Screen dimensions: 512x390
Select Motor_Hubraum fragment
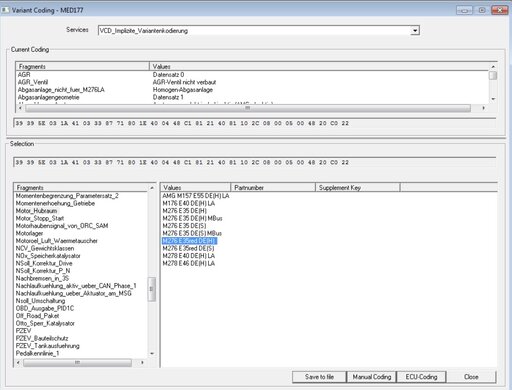click(36, 211)
